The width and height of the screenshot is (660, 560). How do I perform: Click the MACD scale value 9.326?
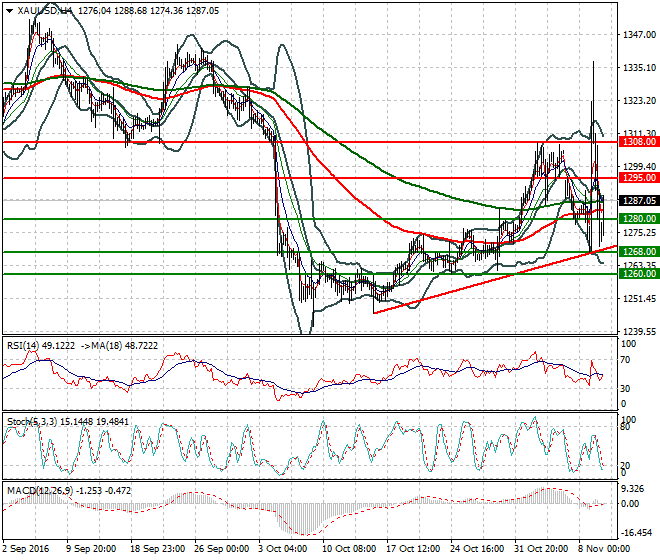point(632,489)
